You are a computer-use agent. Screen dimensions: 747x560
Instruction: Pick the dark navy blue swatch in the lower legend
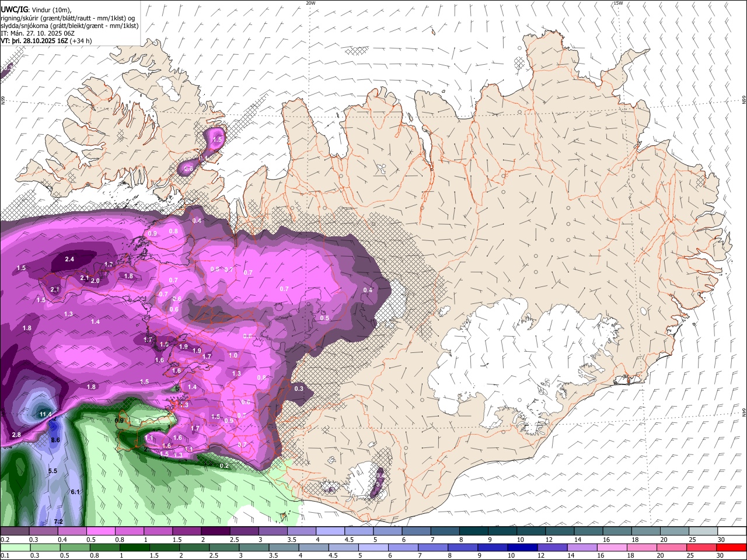pyautogui.click(x=521, y=548)
